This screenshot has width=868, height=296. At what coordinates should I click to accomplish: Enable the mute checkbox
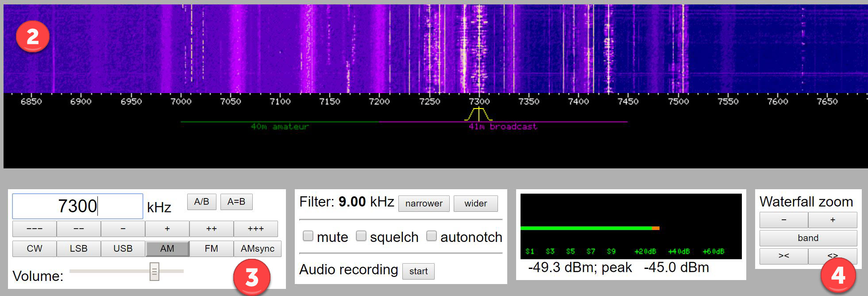click(x=308, y=236)
